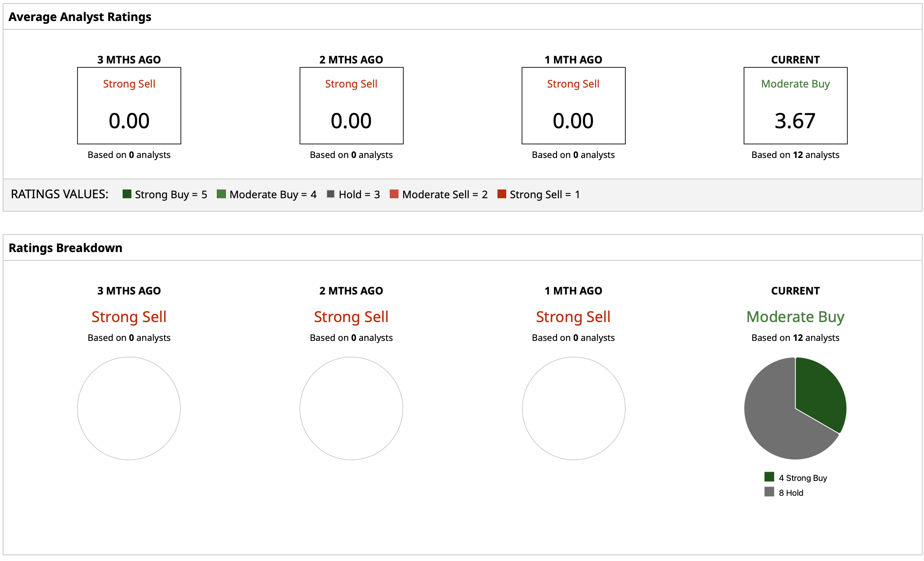Click 3 MTHS AGO header in Average Analyst Ratings
The height and width of the screenshot is (561, 924).
click(129, 60)
